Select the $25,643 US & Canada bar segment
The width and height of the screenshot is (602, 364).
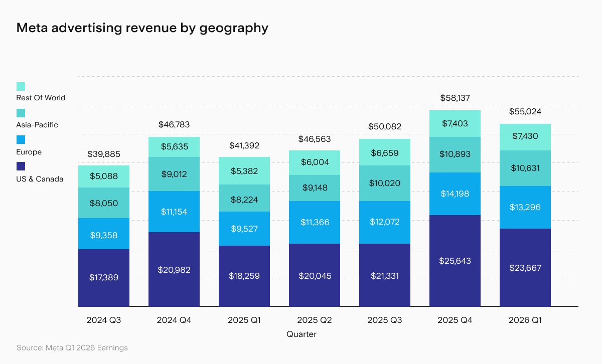(455, 261)
